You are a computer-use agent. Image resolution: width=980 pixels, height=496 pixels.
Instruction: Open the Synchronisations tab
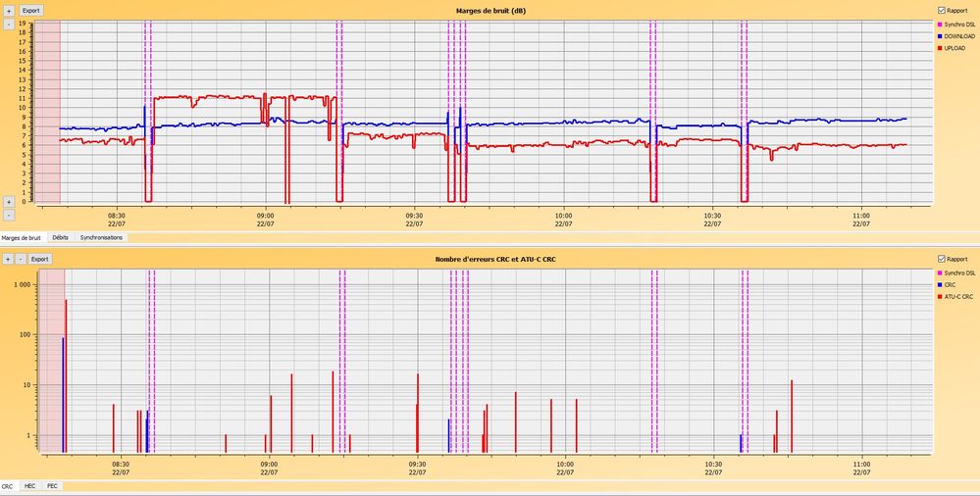click(101, 237)
